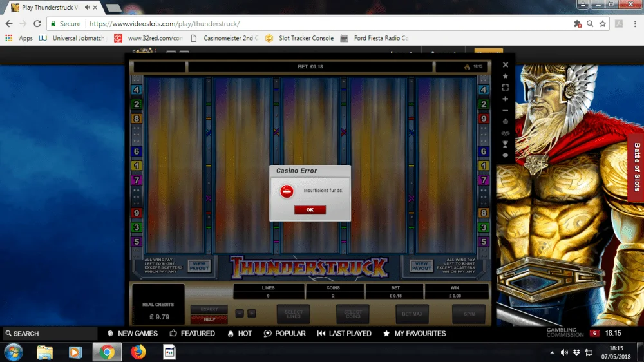This screenshot has width=644, height=362.
Task: Enter fullscreen using the square brackets icon
Action: pyautogui.click(x=506, y=88)
